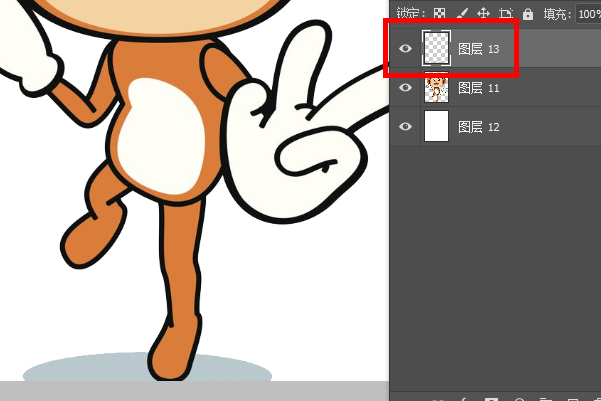Hide layer 图层 13 via eye icon
Screen dimensions: 601x401
(405, 49)
